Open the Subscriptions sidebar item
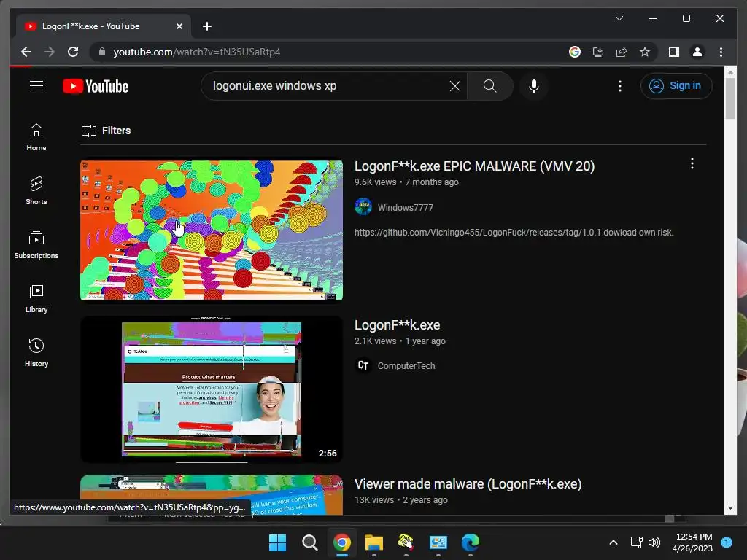747x560 pixels. click(36, 245)
